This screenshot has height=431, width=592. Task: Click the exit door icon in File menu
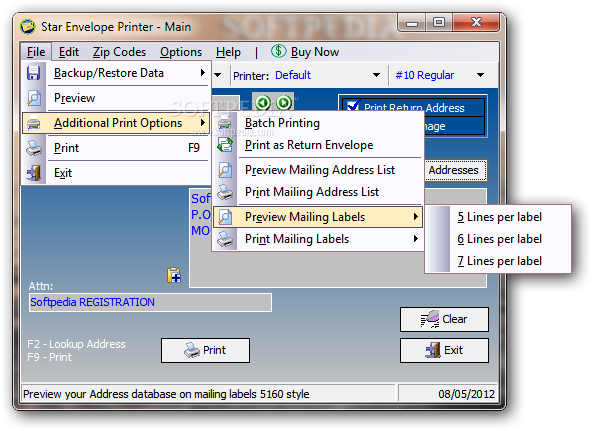tap(34, 173)
